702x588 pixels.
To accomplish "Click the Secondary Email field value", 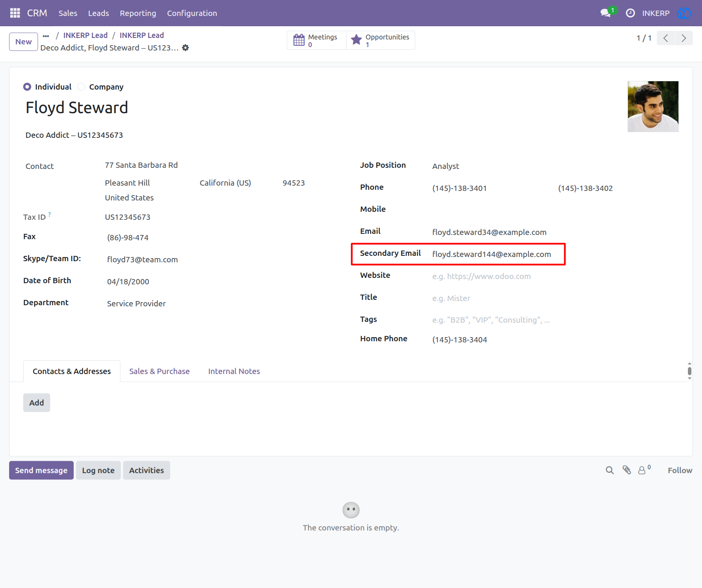I will pos(492,254).
